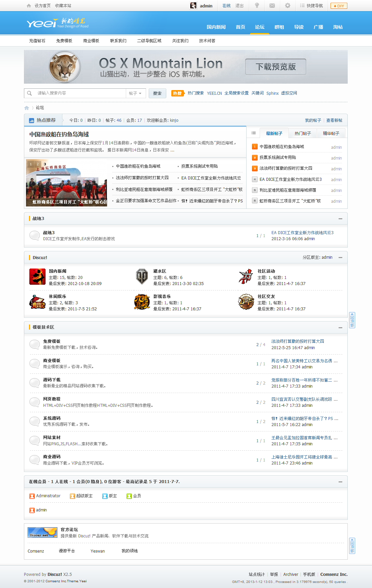Click the speech bubble icon for 免费模板
This screenshot has height=588, width=372.
pyautogui.click(x=34, y=344)
